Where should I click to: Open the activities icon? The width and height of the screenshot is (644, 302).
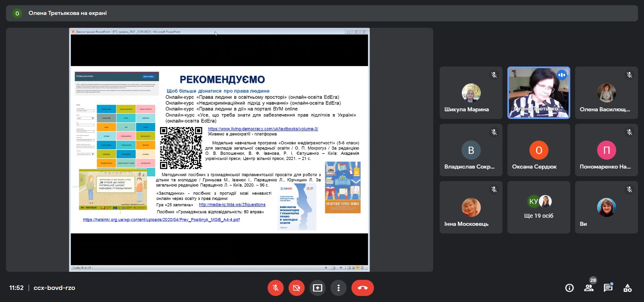click(627, 288)
